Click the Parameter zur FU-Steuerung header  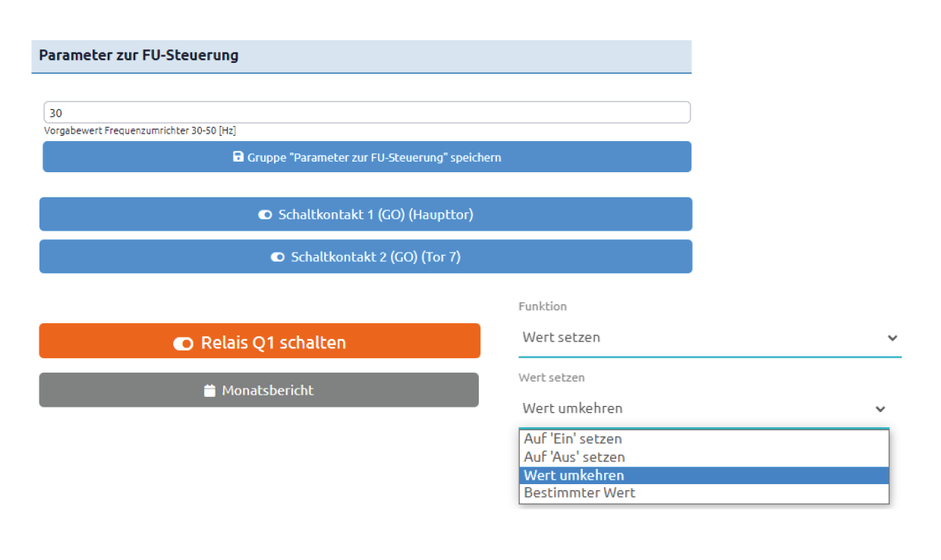pos(361,56)
